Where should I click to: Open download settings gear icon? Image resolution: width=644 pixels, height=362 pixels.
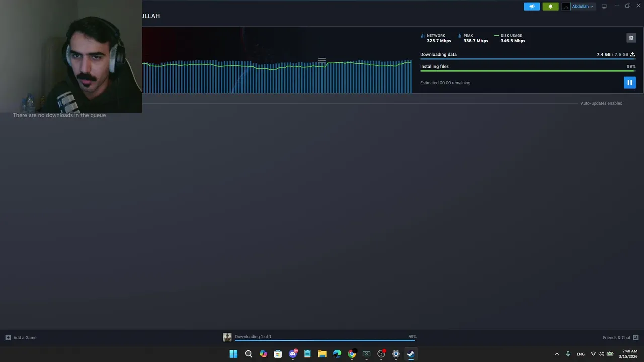click(631, 38)
